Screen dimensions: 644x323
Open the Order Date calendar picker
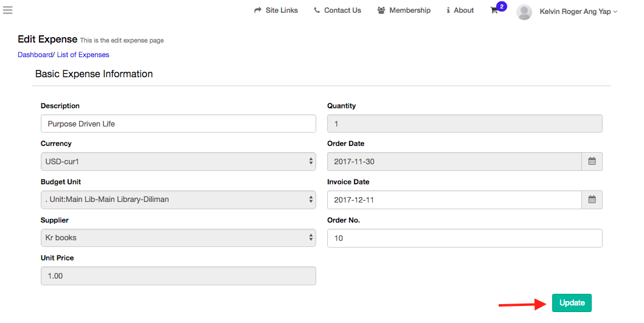pyautogui.click(x=592, y=162)
